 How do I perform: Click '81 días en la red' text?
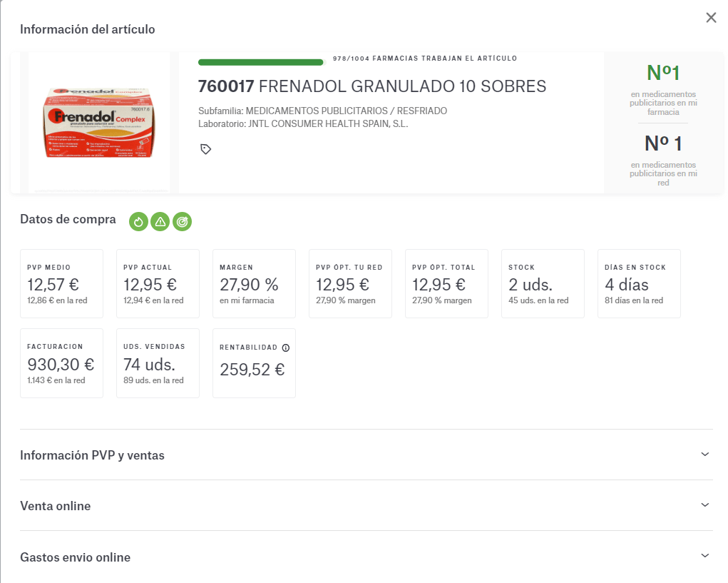click(634, 300)
